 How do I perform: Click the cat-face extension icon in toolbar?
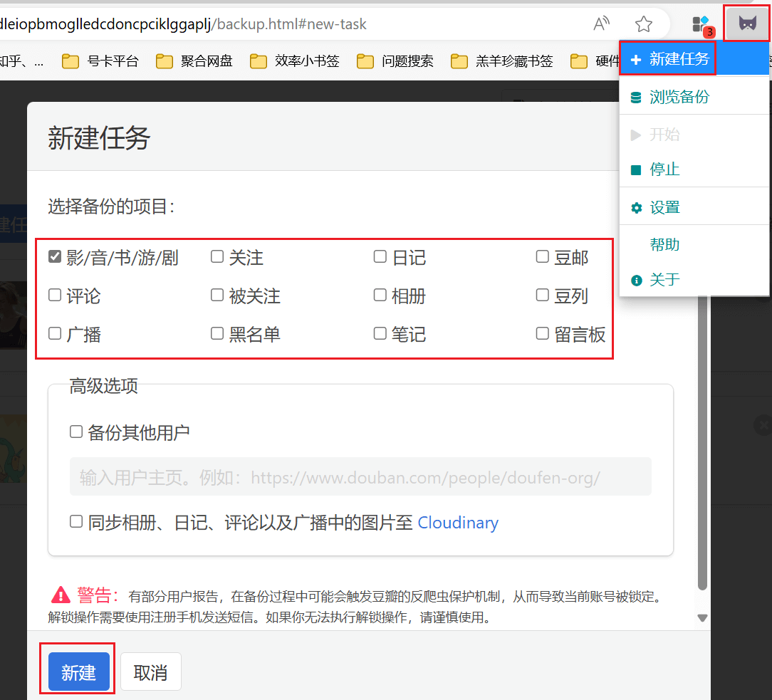[747, 23]
